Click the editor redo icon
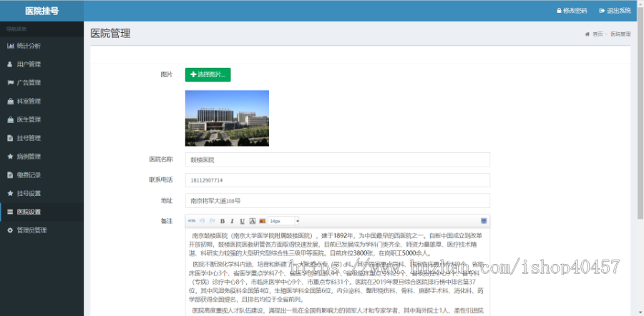Viewport: 644px width, 316px height. pyautogui.click(x=213, y=221)
